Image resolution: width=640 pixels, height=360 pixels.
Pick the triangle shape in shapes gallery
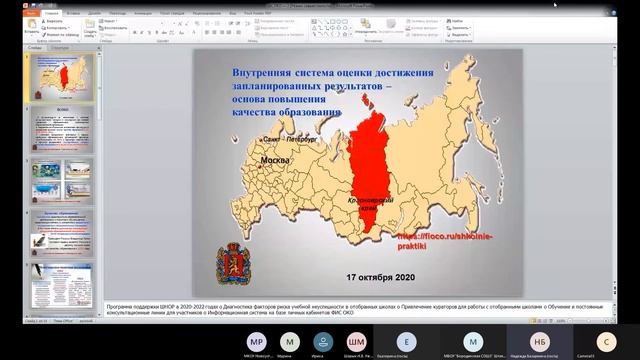tap(314, 28)
